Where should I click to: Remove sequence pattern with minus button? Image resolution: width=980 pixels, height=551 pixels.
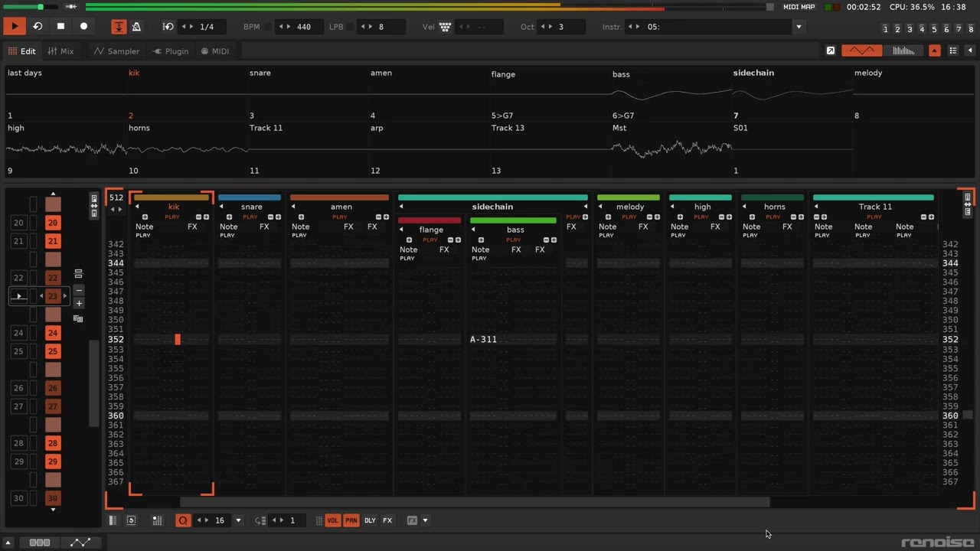tap(78, 290)
